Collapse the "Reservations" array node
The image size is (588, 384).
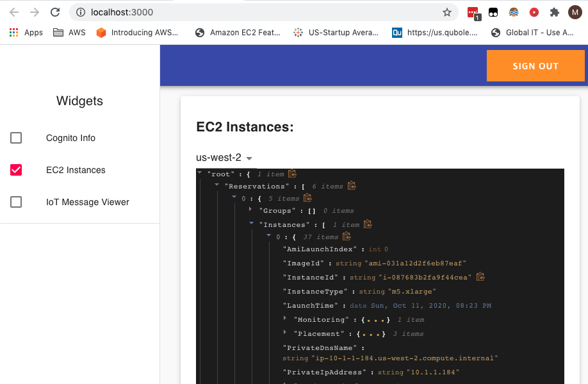tap(216, 185)
